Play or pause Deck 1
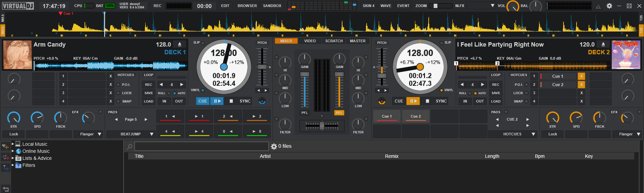Screen dimensions: 644x193 click(217, 101)
